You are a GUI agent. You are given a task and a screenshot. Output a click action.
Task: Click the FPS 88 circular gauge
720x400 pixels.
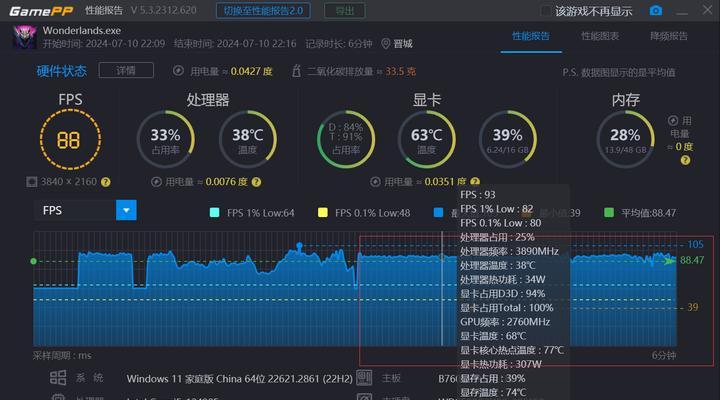coord(70,140)
